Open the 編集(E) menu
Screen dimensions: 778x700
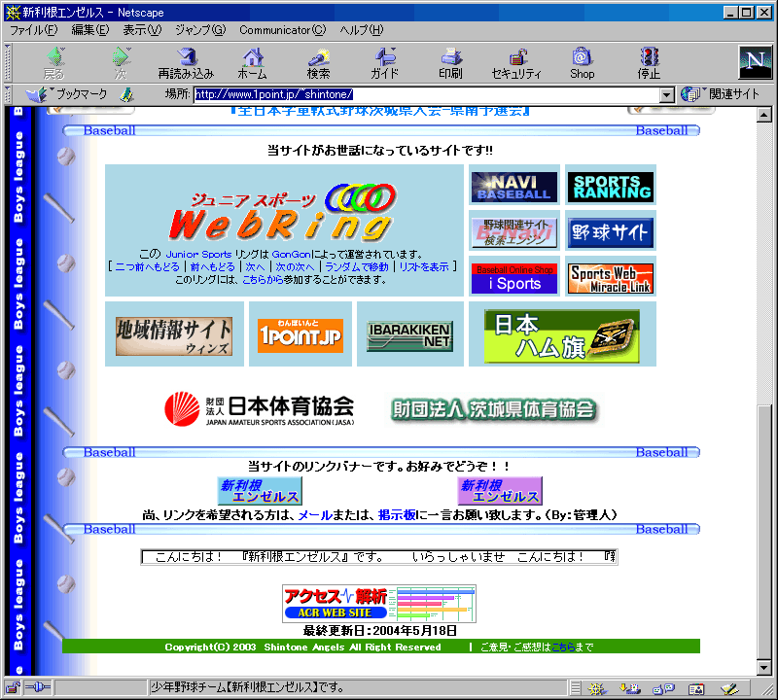[x=90, y=30]
